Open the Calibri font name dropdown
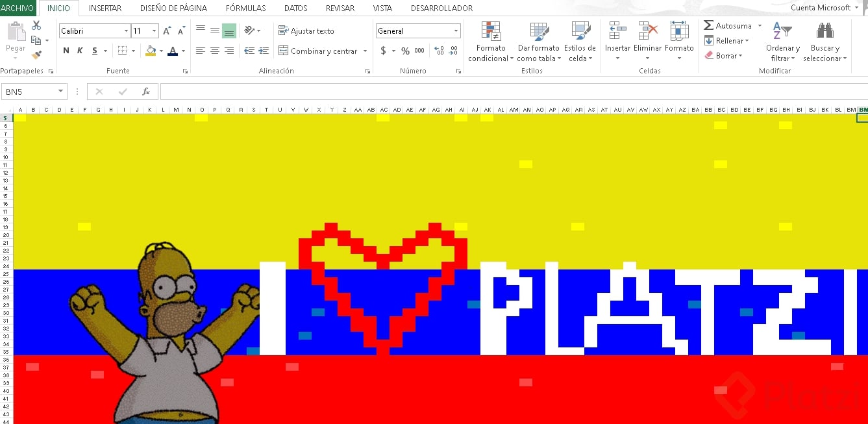 (126, 31)
